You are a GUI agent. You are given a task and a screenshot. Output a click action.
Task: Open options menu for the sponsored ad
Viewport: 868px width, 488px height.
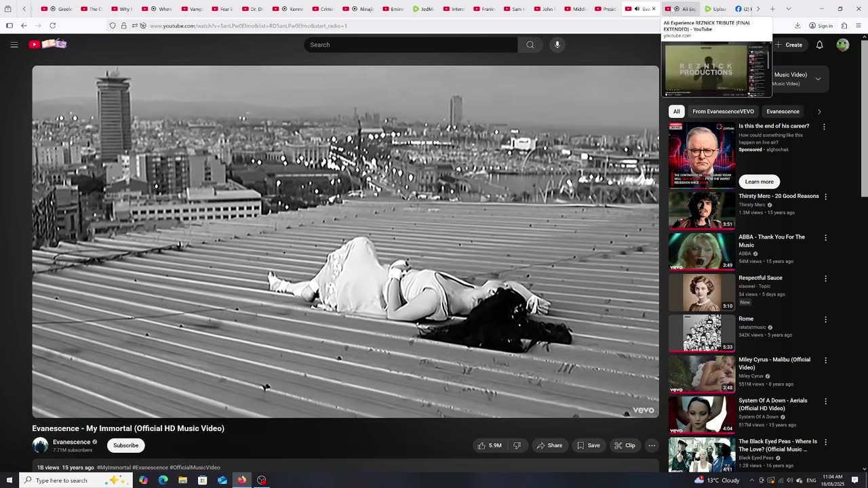point(824,127)
